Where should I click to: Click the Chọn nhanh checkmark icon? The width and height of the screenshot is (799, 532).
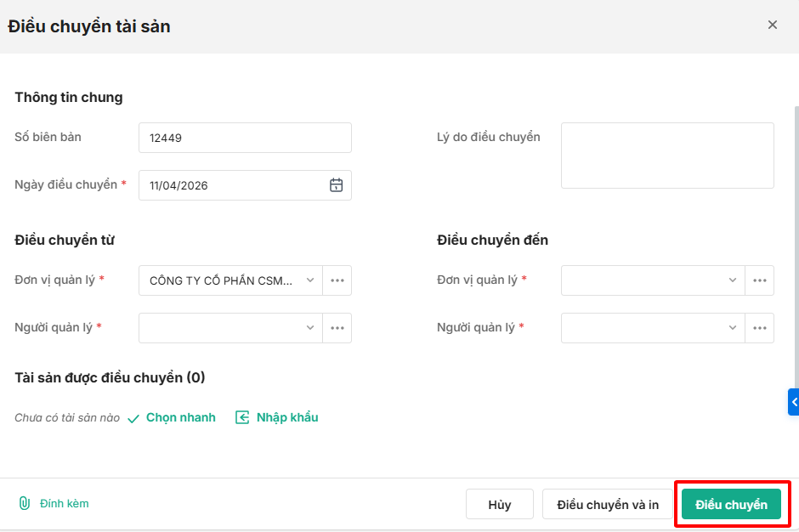(133, 418)
